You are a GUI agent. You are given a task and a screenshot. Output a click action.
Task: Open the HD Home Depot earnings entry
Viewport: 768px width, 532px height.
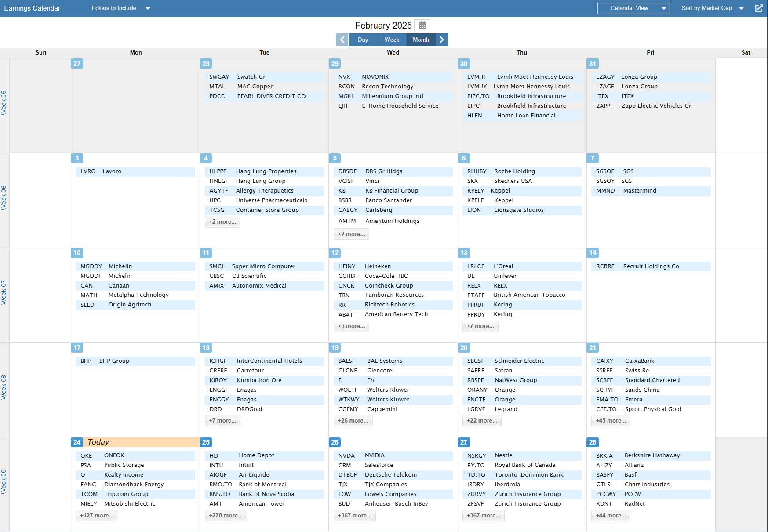[264, 455]
